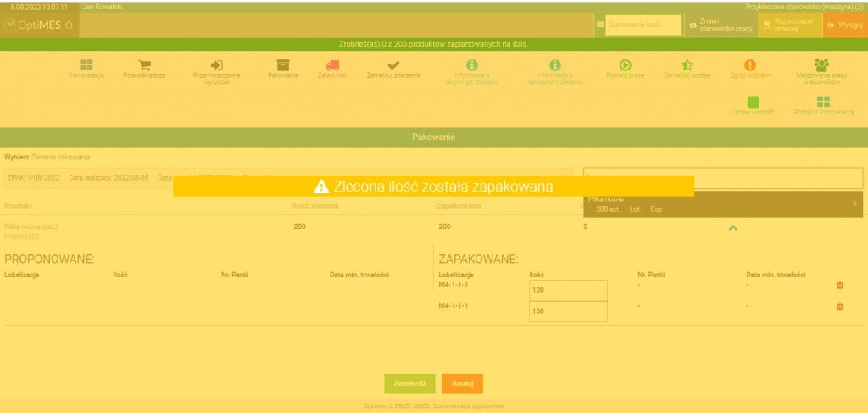Open the ZPAK/1/08/2022 order selector
Image resolution: width=868 pixels, height=413 pixels.
pos(289,178)
